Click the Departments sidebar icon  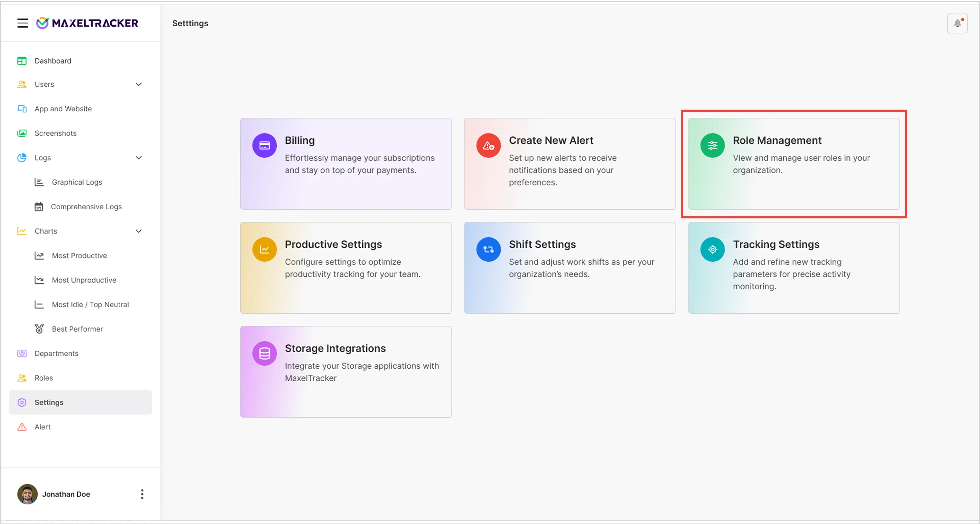(22, 354)
